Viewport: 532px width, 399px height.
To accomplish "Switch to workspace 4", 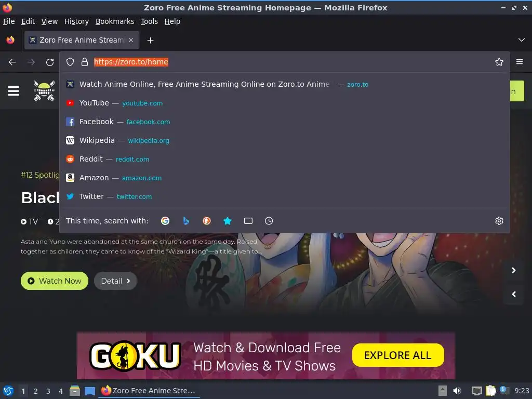I will [61, 391].
